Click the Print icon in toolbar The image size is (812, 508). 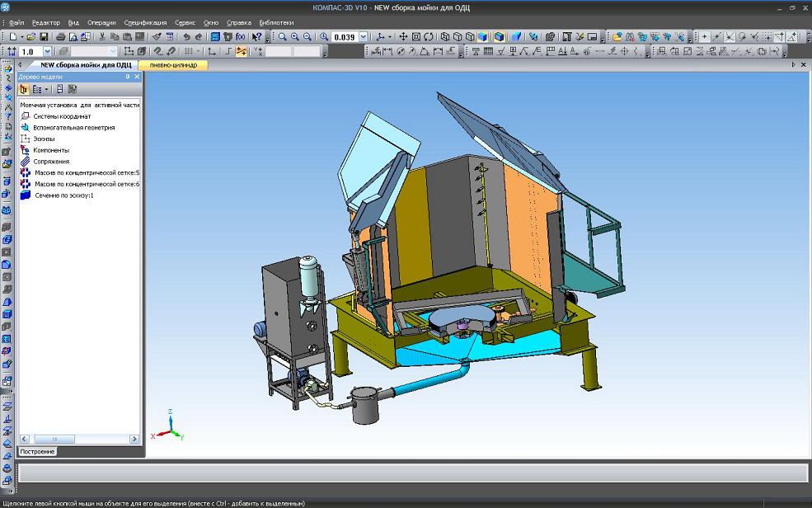pyautogui.click(x=60, y=37)
